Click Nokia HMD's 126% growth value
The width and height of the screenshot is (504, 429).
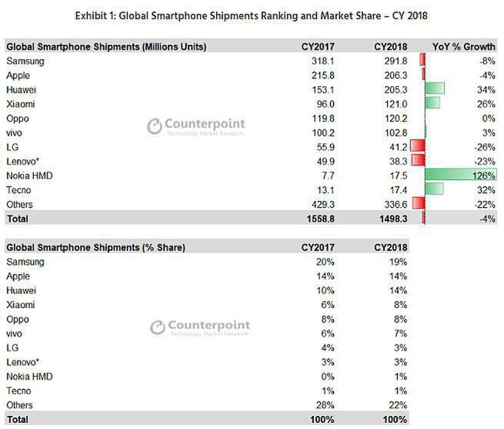485,175
